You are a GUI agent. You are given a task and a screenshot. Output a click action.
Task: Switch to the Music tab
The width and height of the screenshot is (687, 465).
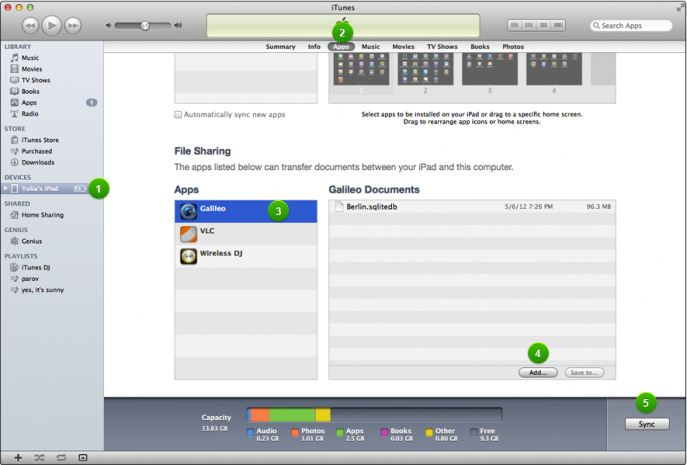371,46
